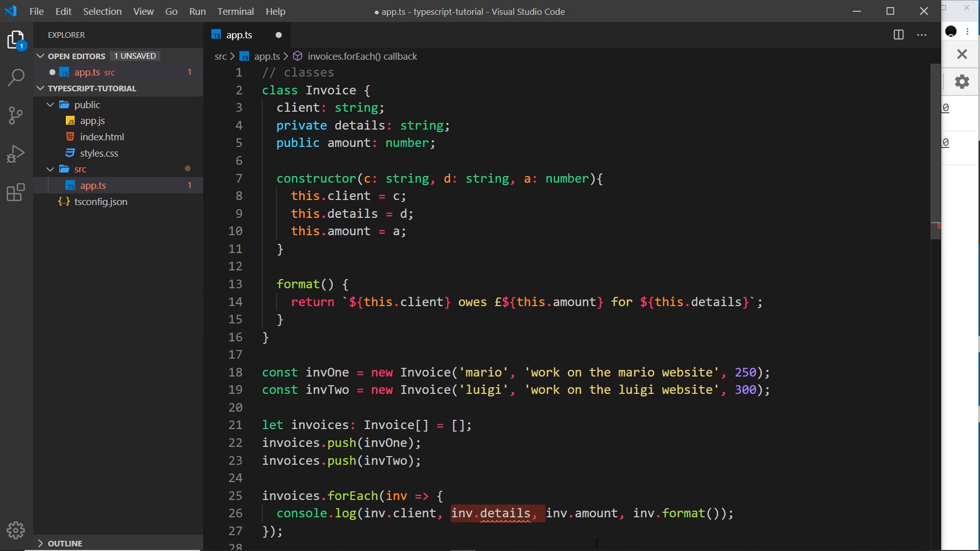Click line number 18 in the gutter
This screenshot has height=551, width=980.
(235, 372)
